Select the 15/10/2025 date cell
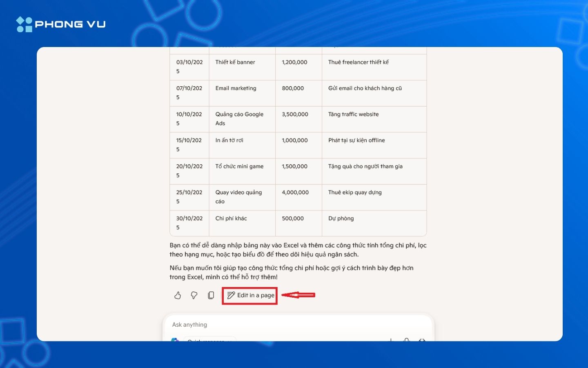Viewport: 588px width, 368px height. (x=189, y=145)
